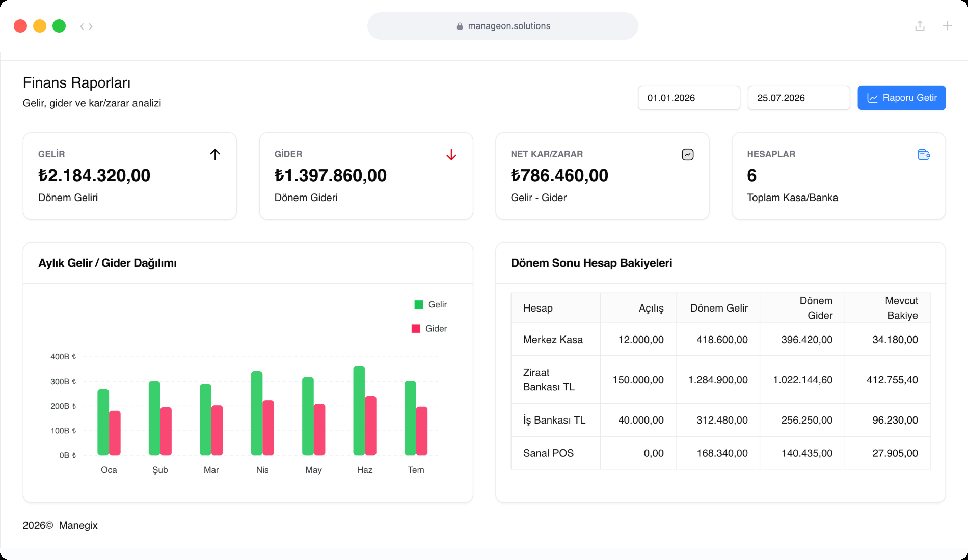The height and width of the screenshot is (560, 968).
Task: Click the red Nis expense bar
Action: click(x=268, y=428)
